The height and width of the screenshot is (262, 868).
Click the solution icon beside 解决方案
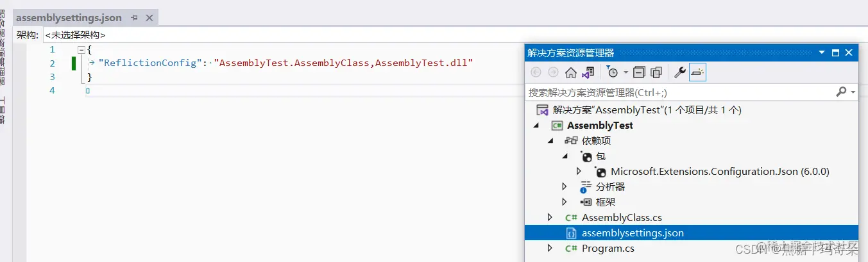542,110
